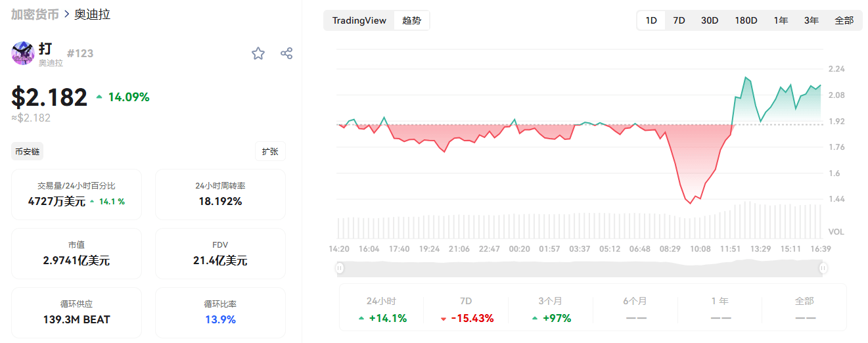
Task: Expand details with the 扩张 button
Action: click(x=270, y=151)
